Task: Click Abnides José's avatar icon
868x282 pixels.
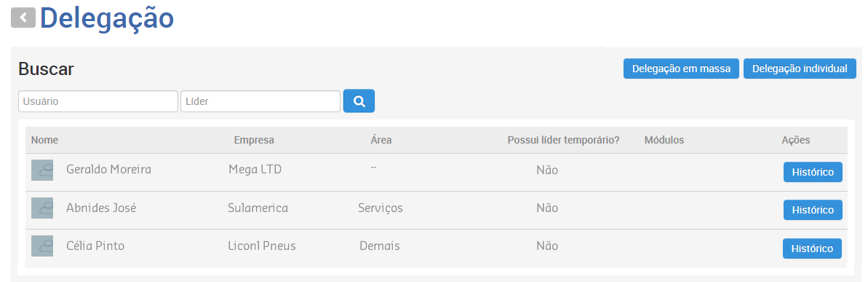Action: click(x=42, y=208)
